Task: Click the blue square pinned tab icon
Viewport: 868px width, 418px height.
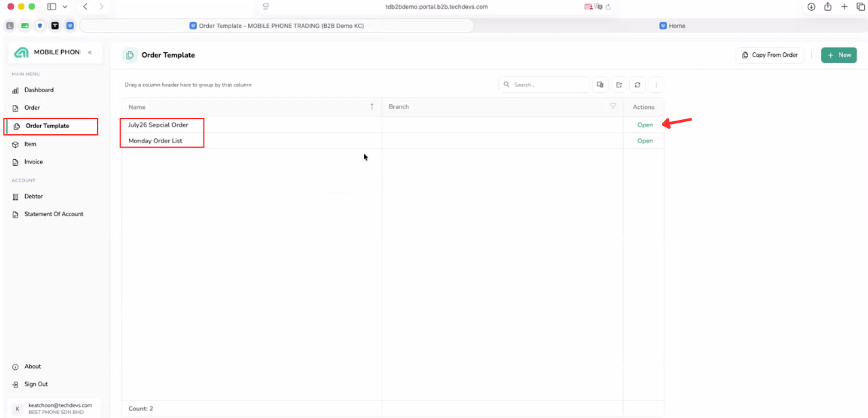Action: coord(70,26)
